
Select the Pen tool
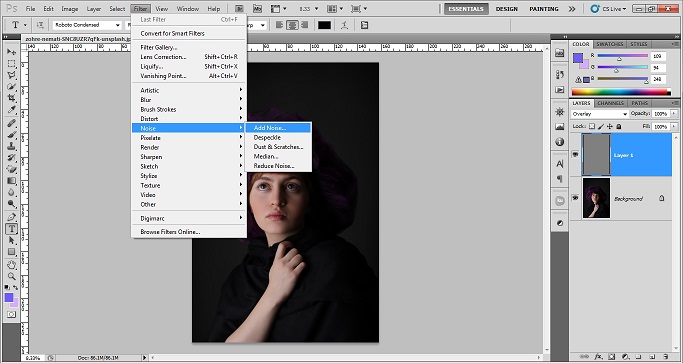11,217
